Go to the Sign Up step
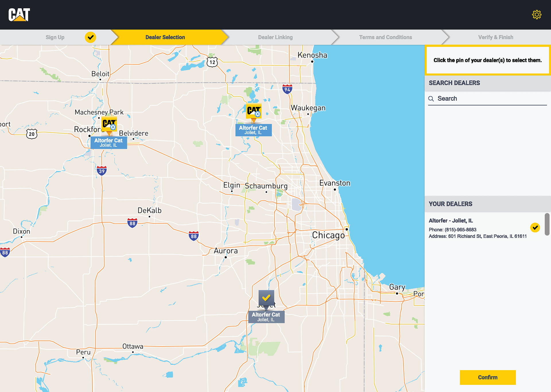Image resolution: width=551 pixels, height=392 pixels. coord(55,37)
